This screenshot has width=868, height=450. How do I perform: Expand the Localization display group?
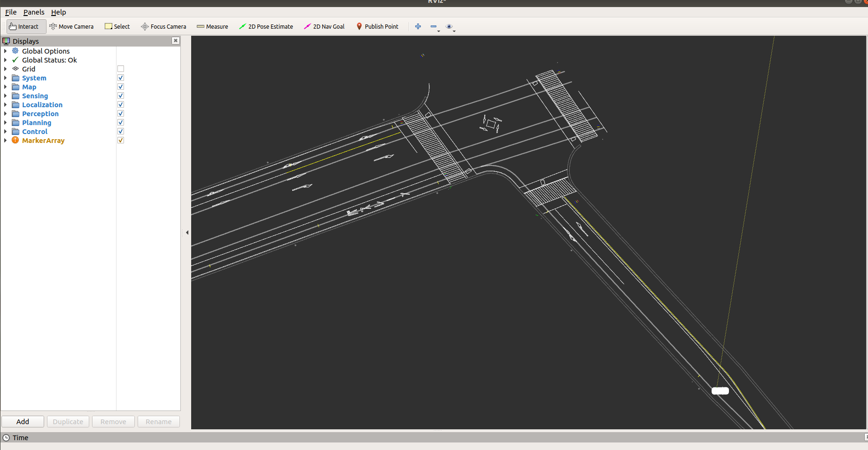(5, 104)
